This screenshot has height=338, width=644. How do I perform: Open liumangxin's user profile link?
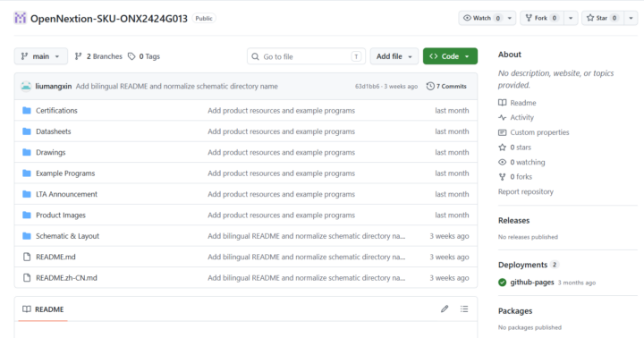pyautogui.click(x=54, y=86)
